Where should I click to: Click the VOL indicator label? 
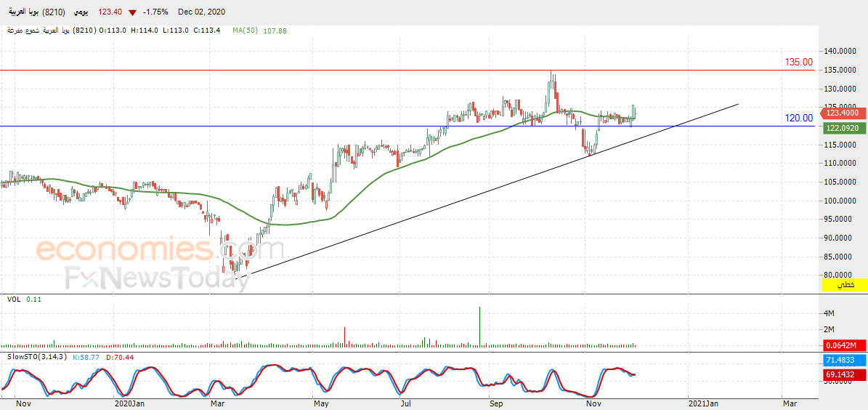coord(13,300)
